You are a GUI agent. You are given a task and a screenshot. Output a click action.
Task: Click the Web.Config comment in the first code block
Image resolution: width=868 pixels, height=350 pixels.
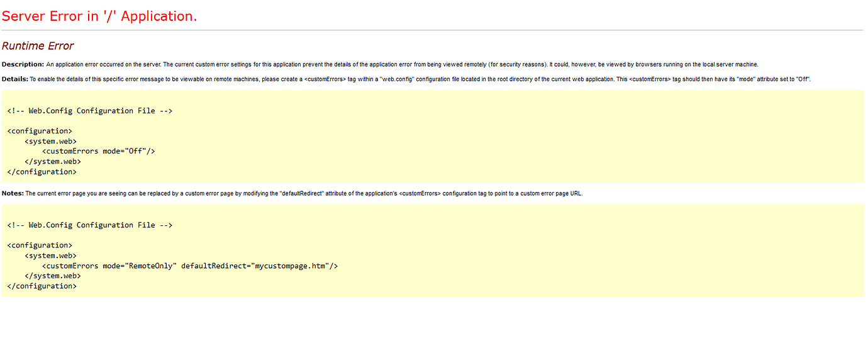tap(89, 111)
